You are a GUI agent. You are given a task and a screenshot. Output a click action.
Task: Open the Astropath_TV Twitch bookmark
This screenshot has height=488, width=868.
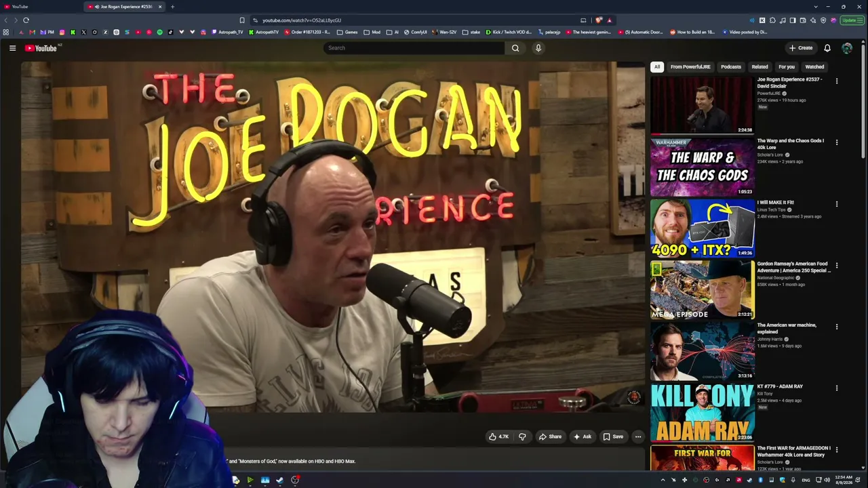(x=226, y=32)
